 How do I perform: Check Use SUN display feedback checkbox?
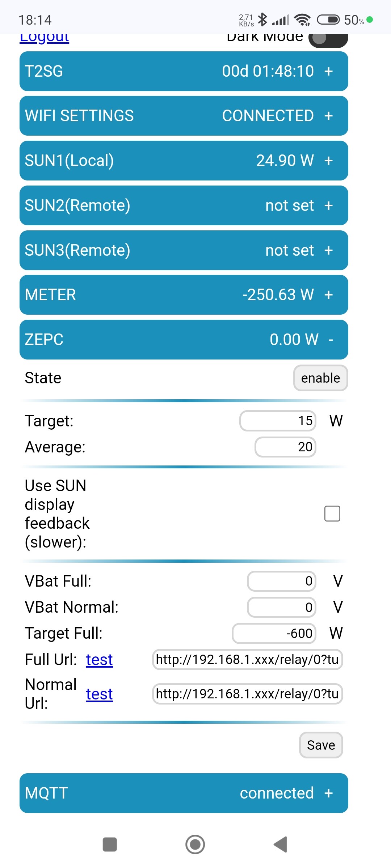pyautogui.click(x=332, y=514)
